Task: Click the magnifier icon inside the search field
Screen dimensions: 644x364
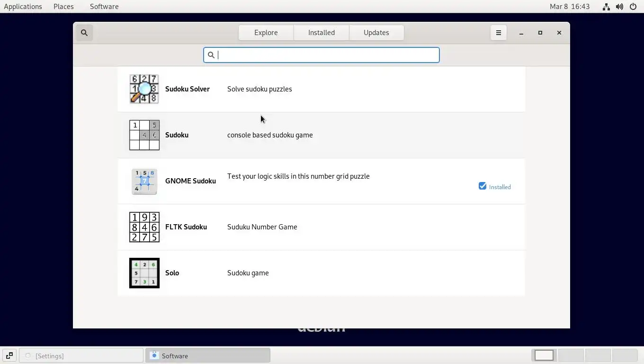Action: pyautogui.click(x=211, y=55)
